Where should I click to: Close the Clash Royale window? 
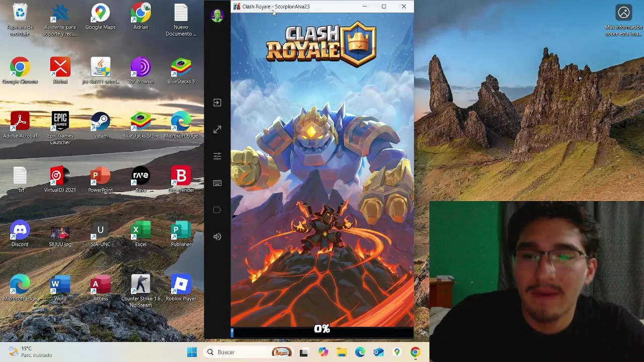coord(404,7)
